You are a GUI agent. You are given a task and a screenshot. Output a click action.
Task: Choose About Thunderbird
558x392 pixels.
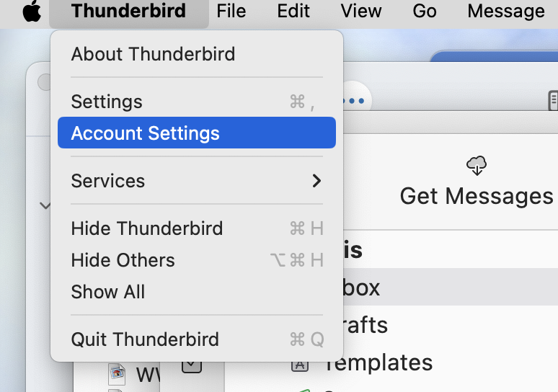click(153, 54)
